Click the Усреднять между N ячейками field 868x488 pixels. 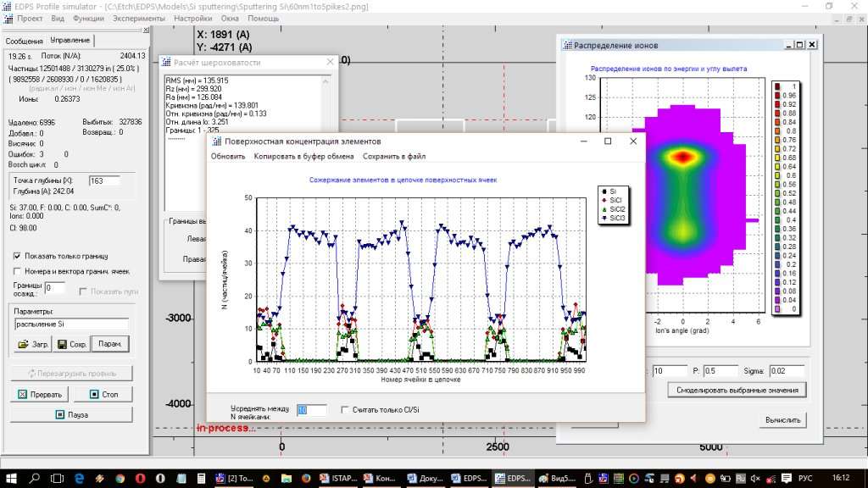tap(312, 410)
